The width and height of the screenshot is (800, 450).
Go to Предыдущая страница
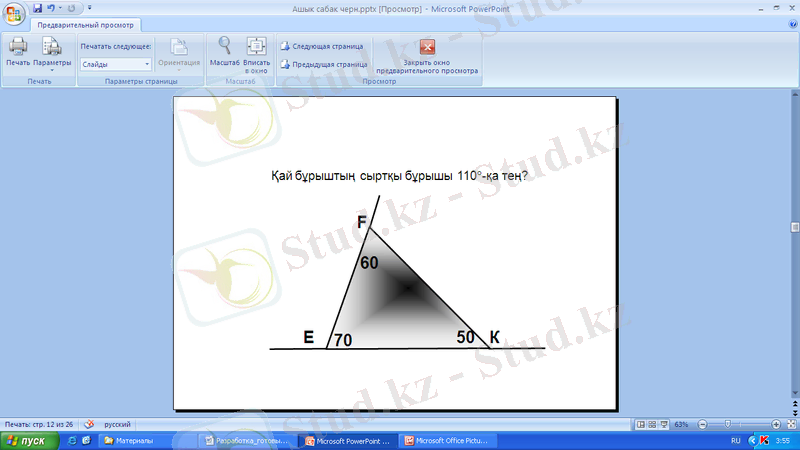tap(323, 64)
